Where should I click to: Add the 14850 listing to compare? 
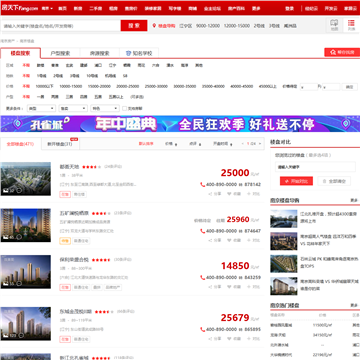(253, 287)
